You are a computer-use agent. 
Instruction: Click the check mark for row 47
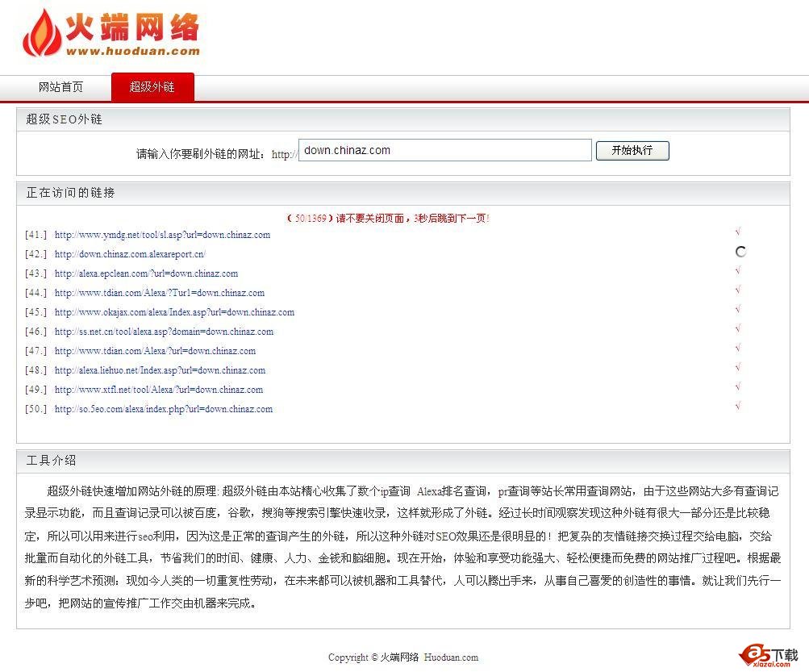[738, 348]
